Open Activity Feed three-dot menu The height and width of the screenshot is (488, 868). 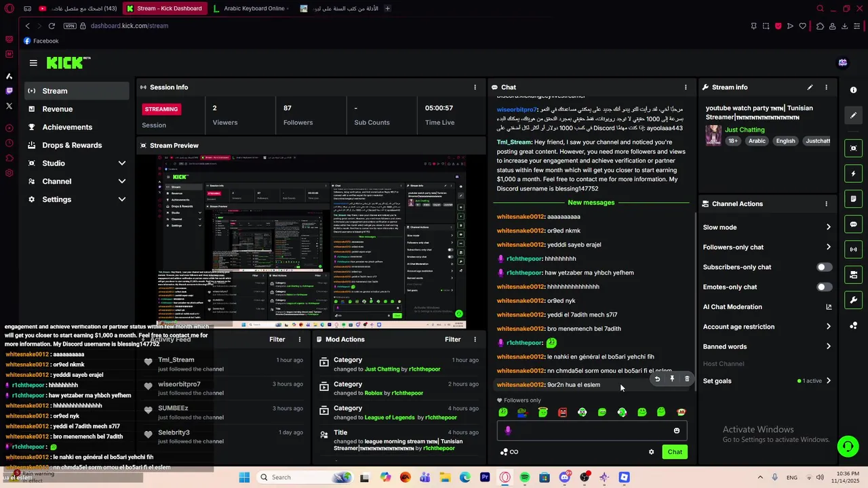[x=300, y=340]
